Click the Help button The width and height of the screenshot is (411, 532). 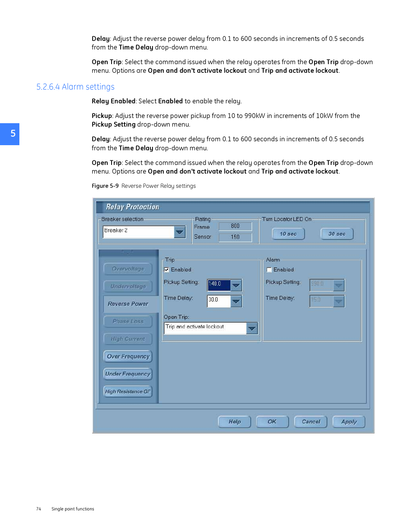(234, 422)
